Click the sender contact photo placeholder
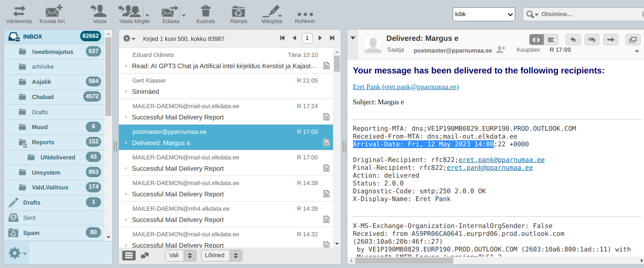Screen dimensions: 644x268 pos(373,45)
